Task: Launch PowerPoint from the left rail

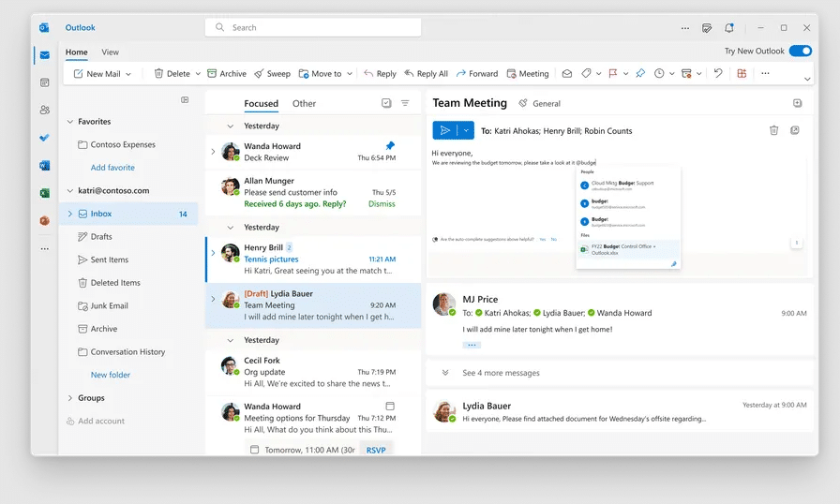Action: tap(44, 220)
